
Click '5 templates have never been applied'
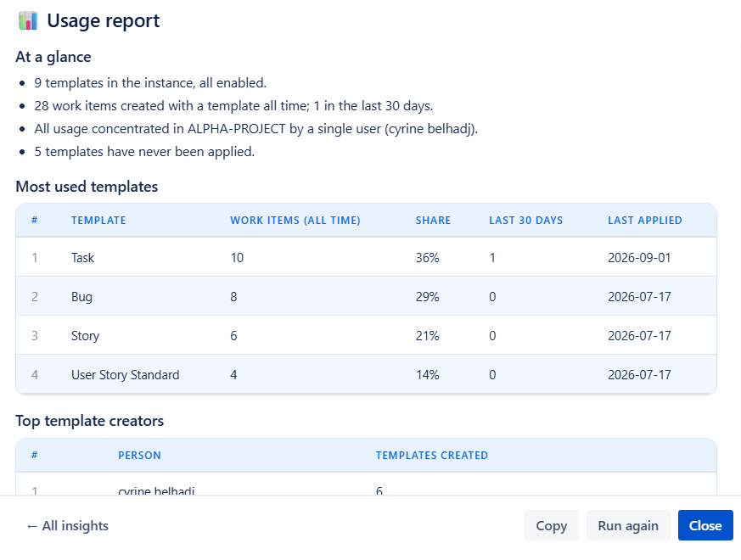point(144,152)
